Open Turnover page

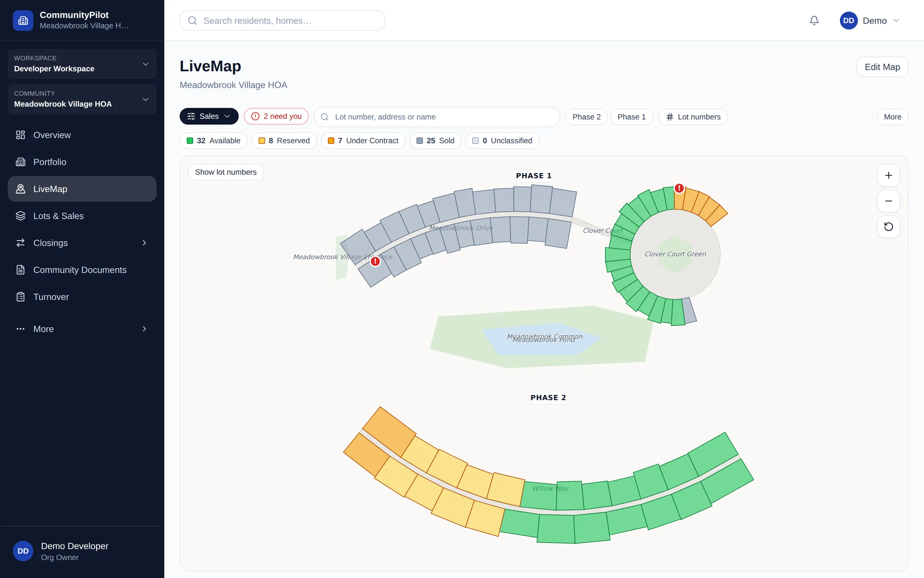(x=82, y=297)
